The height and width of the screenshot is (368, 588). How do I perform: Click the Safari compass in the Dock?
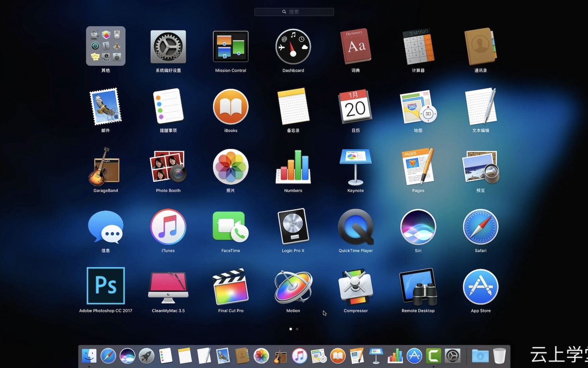click(x=108, y=356)
